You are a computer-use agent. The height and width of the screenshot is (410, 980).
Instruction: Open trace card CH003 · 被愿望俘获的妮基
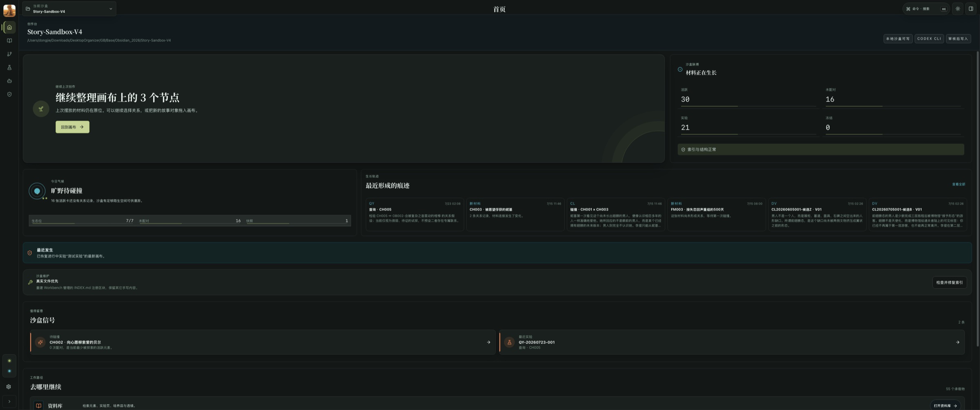coord(515,214)
